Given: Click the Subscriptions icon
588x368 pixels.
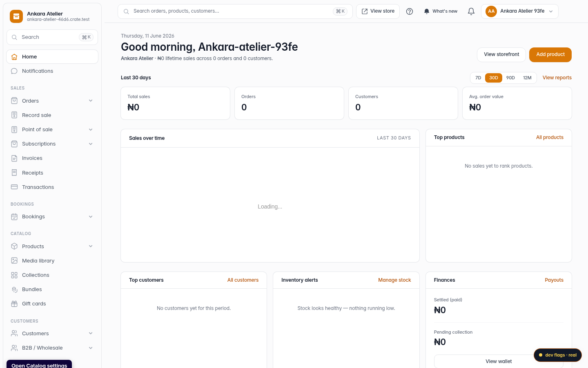Looking at the screenshot, I should point(14,144).
